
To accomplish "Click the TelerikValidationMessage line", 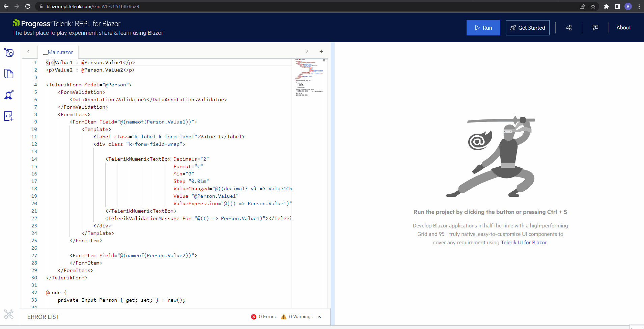I will 199,218.
